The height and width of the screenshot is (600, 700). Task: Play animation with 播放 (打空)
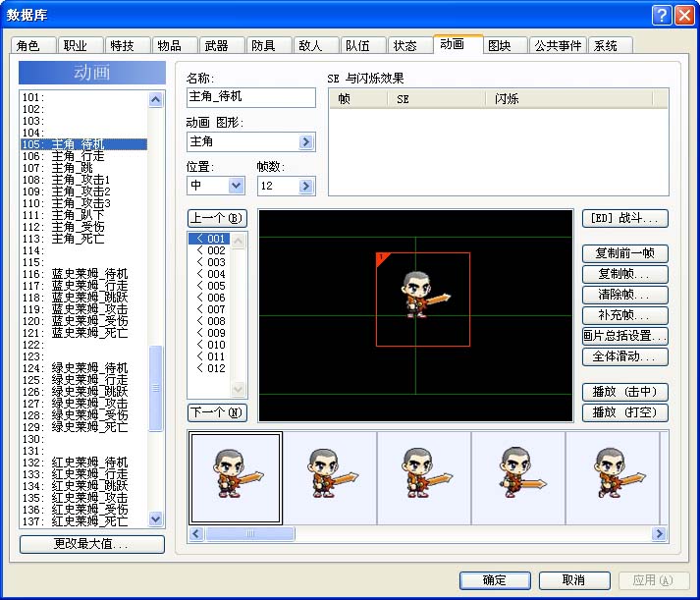[625, 412]
